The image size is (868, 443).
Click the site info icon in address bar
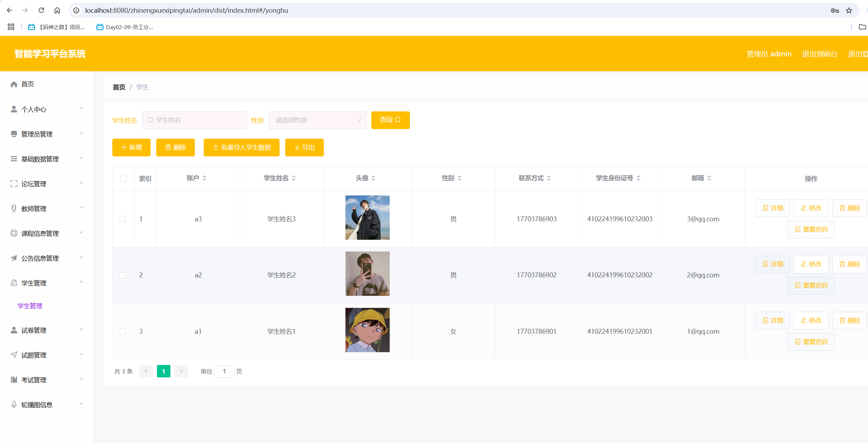(x=76, y=10)
